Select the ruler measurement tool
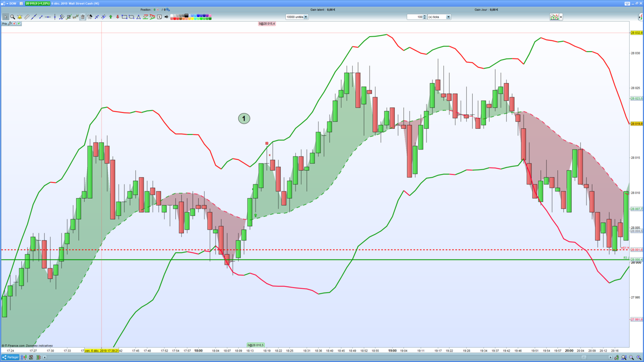The height and width of the screenshot is (362, 644). (27, 17)
